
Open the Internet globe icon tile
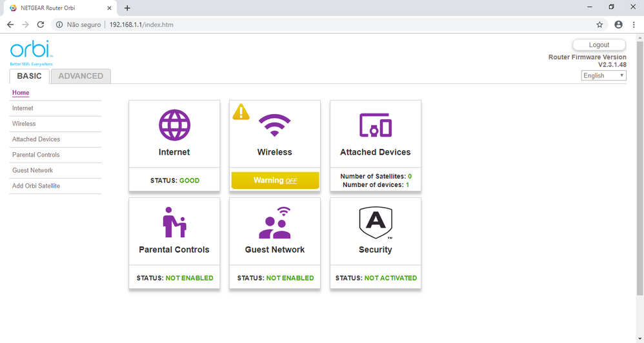coord(174,124)
